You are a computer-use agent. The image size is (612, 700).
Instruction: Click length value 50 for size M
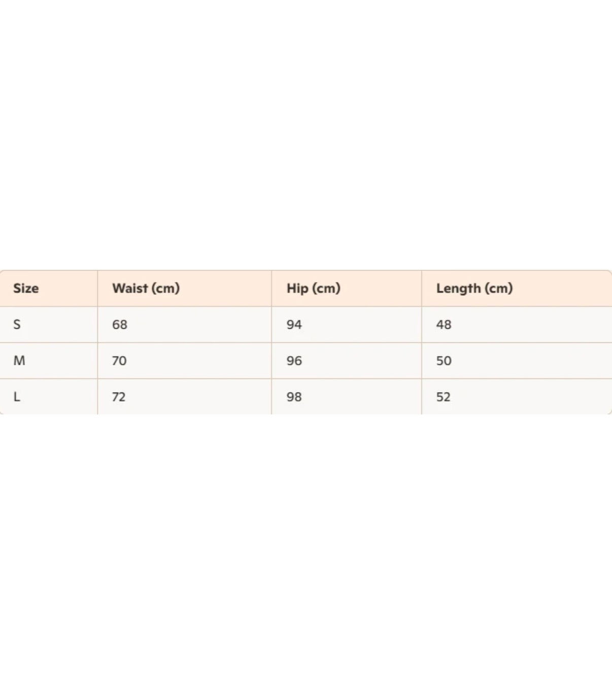click(x=444, y=361)
